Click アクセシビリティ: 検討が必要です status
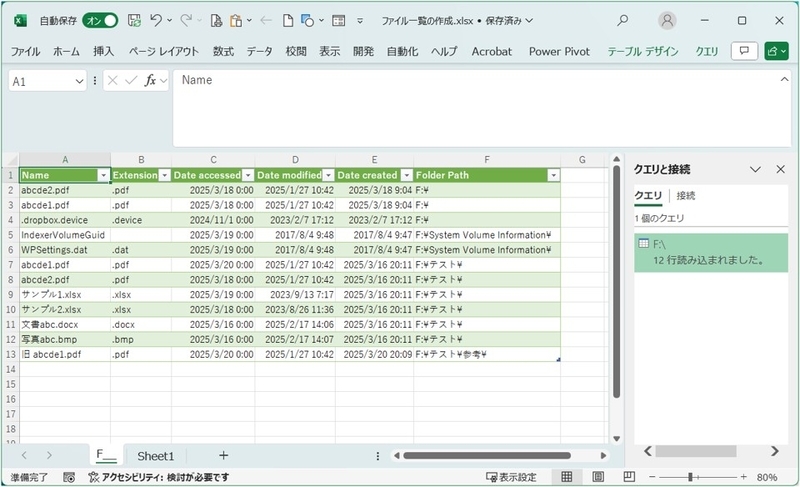Image resolution: width=800 pixels, height=487 pixels. tap(159, 477)
